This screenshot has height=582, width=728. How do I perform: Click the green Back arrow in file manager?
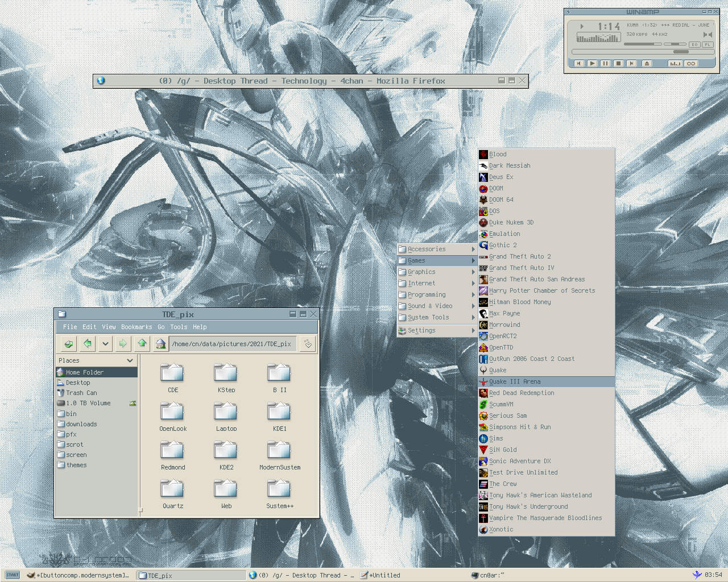tap(88, 343)
